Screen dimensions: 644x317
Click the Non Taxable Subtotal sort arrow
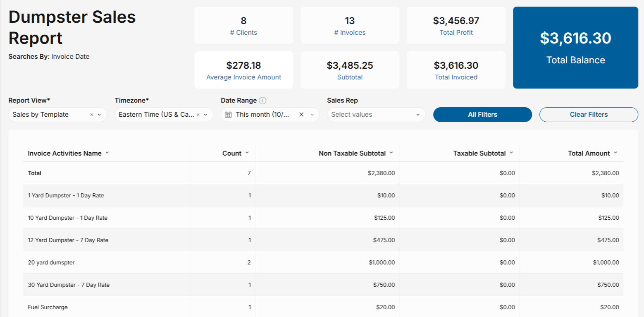(x=391, y=153)
